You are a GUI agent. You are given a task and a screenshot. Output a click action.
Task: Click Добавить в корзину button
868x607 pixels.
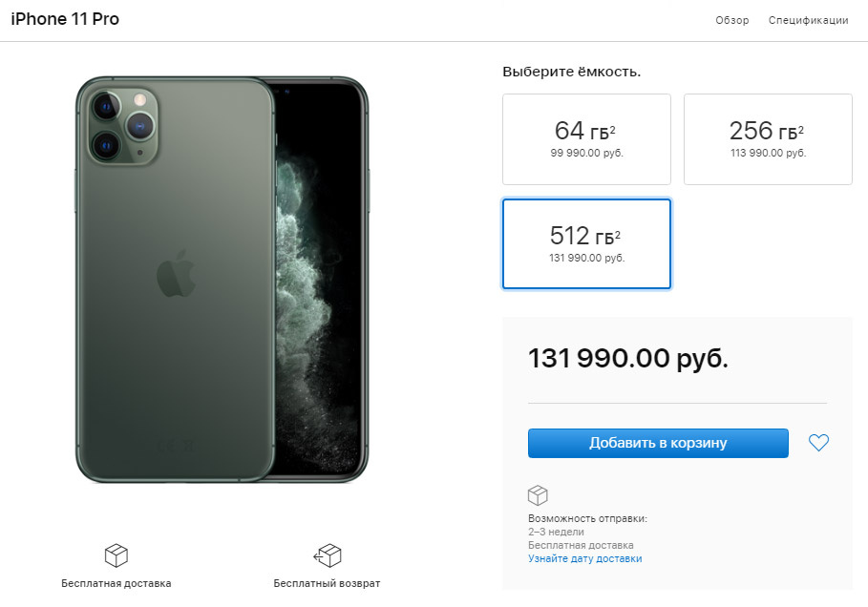tap(658, 443)
